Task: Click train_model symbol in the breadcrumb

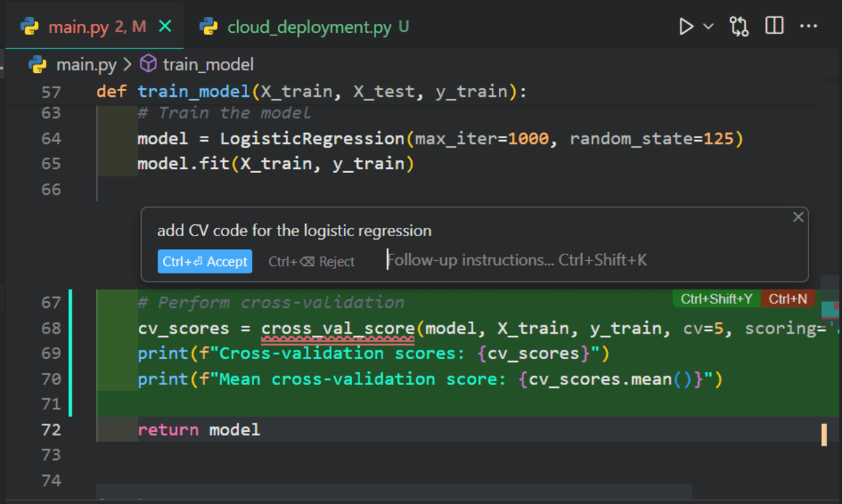Action: coord(208,65)
